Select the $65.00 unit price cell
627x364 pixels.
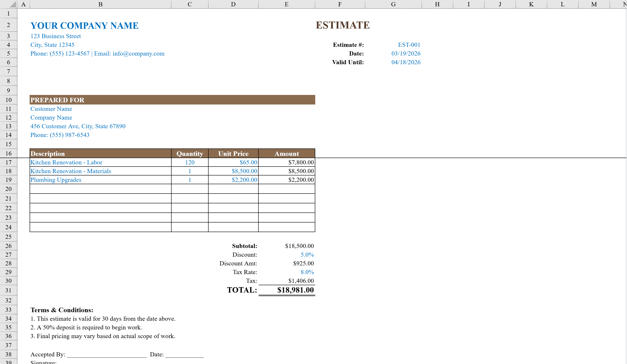233,162
